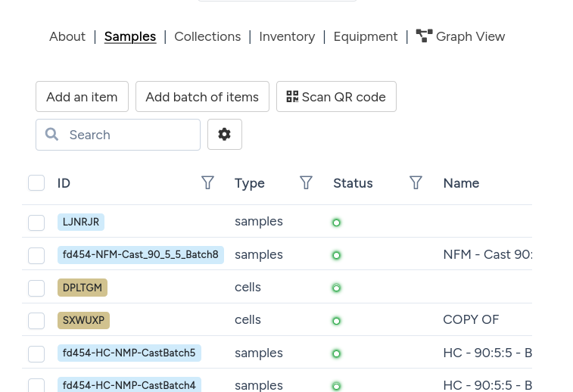Viewport: 573px width, 392px height.
Task: Toggle the select-all checkbox in table header
Action: (36, 182)
